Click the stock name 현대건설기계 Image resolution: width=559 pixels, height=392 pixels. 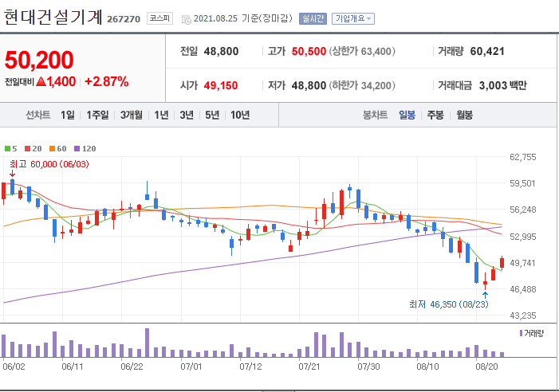point(53,17)
